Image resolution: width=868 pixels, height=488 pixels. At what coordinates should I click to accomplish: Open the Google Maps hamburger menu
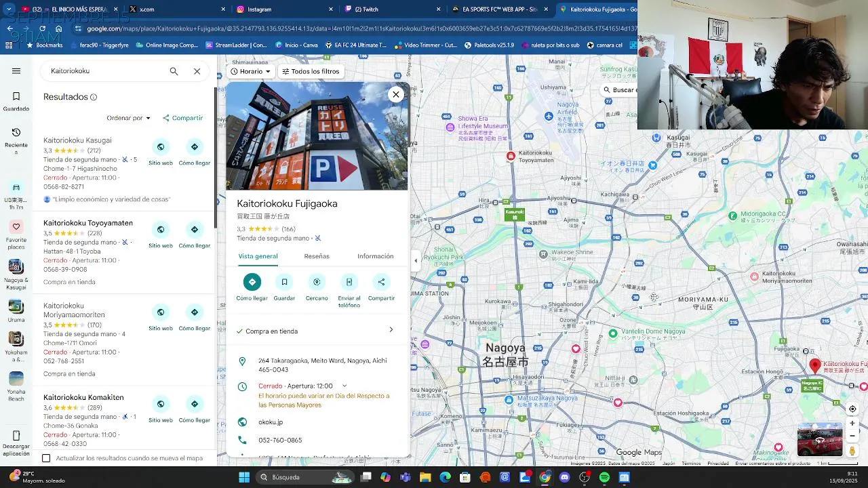coord(16,70)
